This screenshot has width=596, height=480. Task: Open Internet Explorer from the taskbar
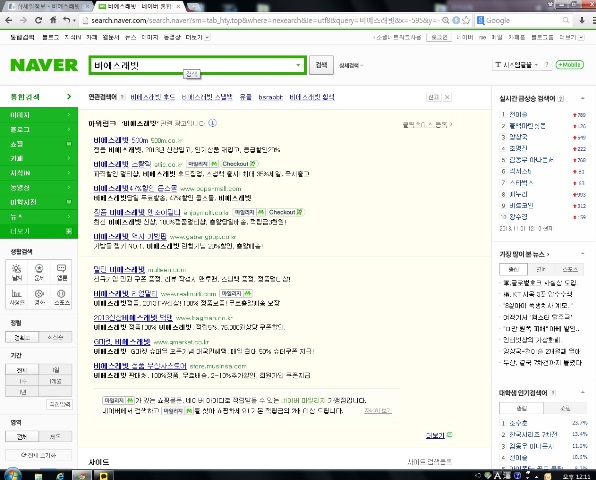pyautogui.click(x=60, y=475)
